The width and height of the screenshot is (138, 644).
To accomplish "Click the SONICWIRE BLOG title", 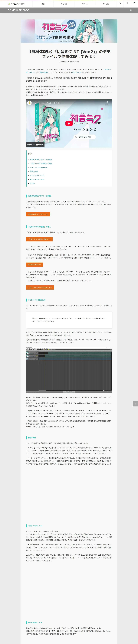I will click(x=18, y=10).
